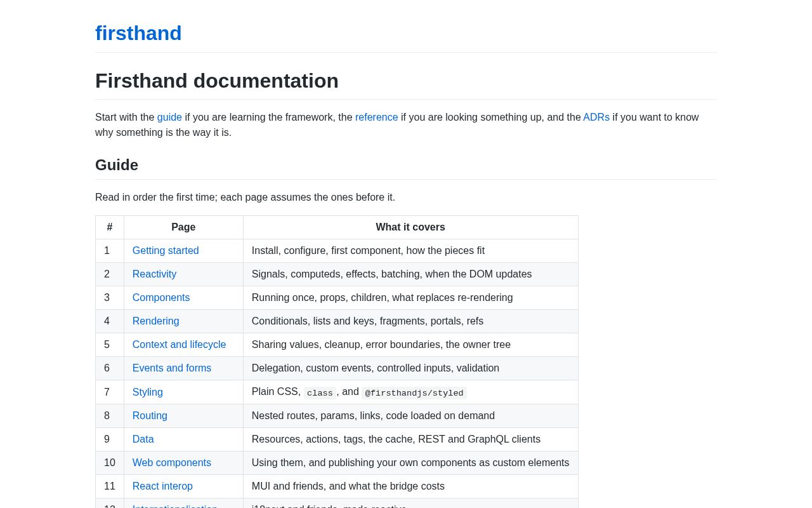Open the Internationalisation page link
This screenshot has width=812, height=508.
coord(174,505)
